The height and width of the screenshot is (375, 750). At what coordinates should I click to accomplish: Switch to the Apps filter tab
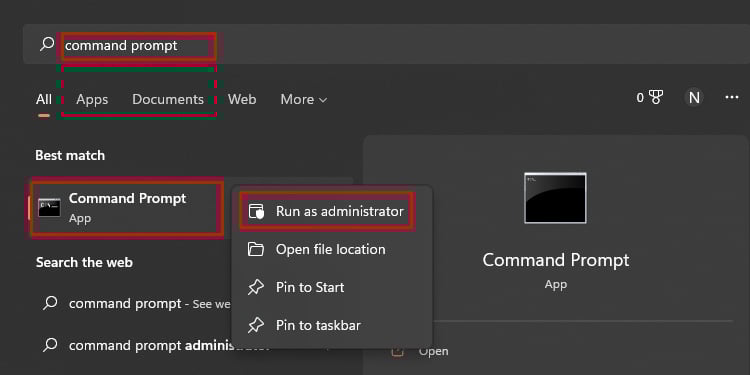pyautogui.click(x=92, y=99)
